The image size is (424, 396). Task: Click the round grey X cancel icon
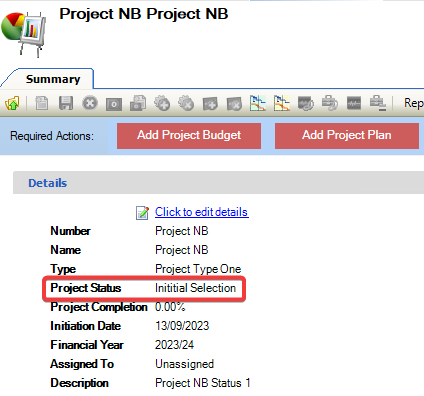(x=90, y=103)
